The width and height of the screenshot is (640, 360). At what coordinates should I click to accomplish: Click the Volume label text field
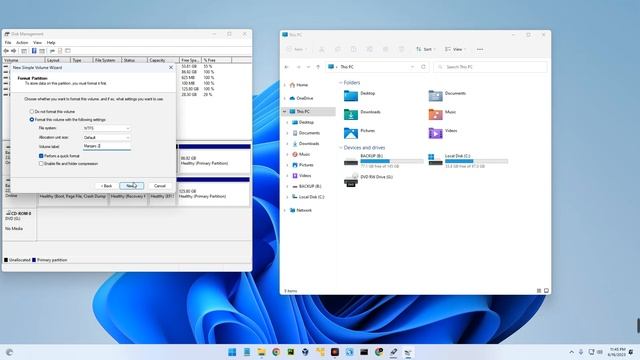107,146
